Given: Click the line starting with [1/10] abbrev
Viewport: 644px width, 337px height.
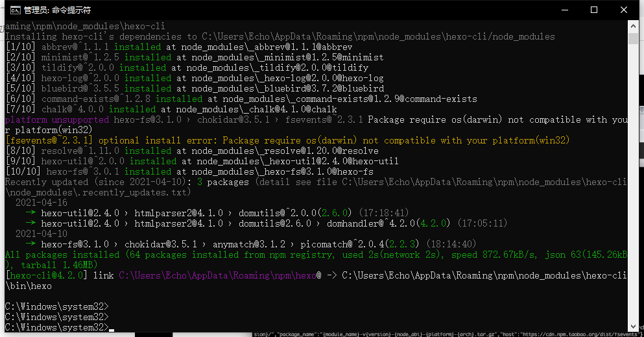Looking at the screenshot, I should (x=178, y=47).
